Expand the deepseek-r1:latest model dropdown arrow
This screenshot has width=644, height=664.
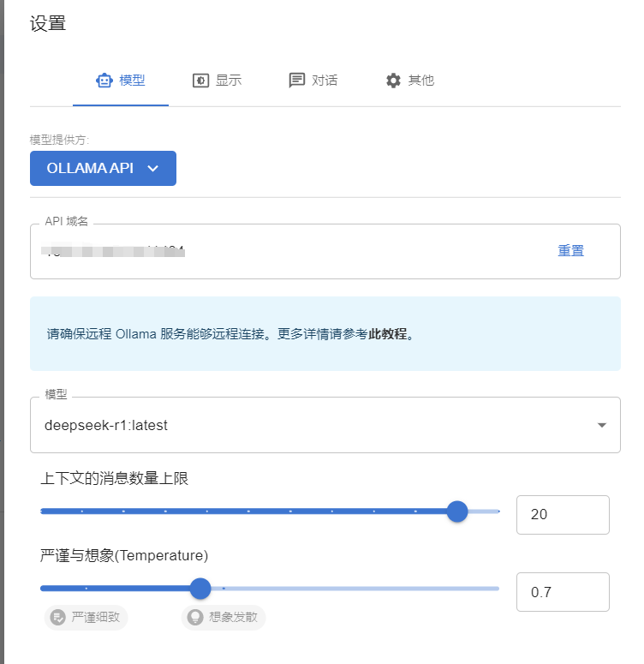[602, 425]
